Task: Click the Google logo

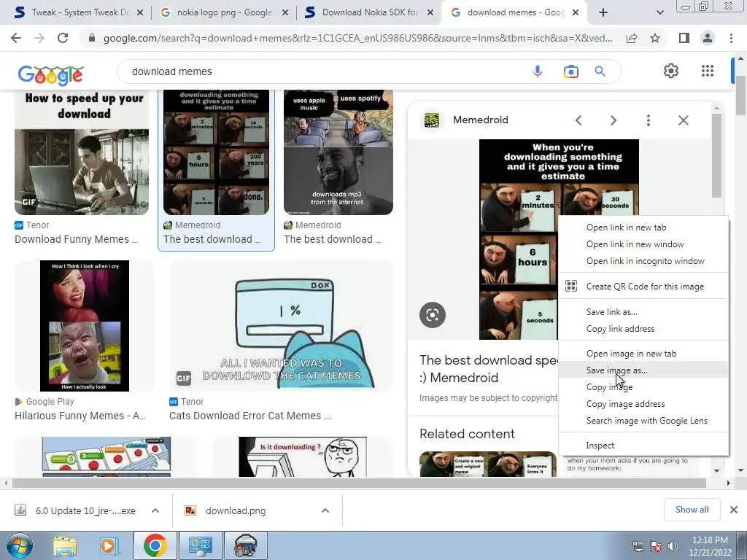Action: pyautogui.click(x=50, y=74)
